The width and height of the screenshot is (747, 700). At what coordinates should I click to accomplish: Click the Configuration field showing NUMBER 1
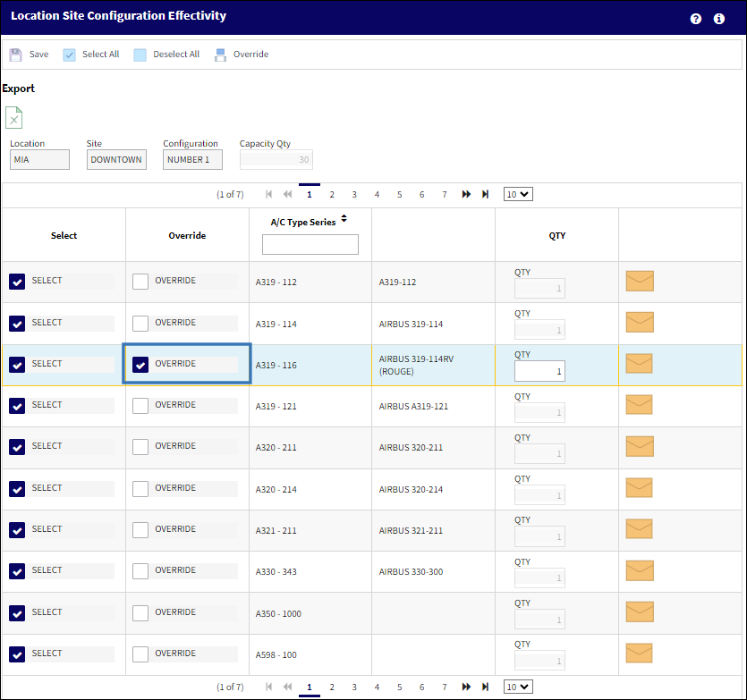[192, 159]
